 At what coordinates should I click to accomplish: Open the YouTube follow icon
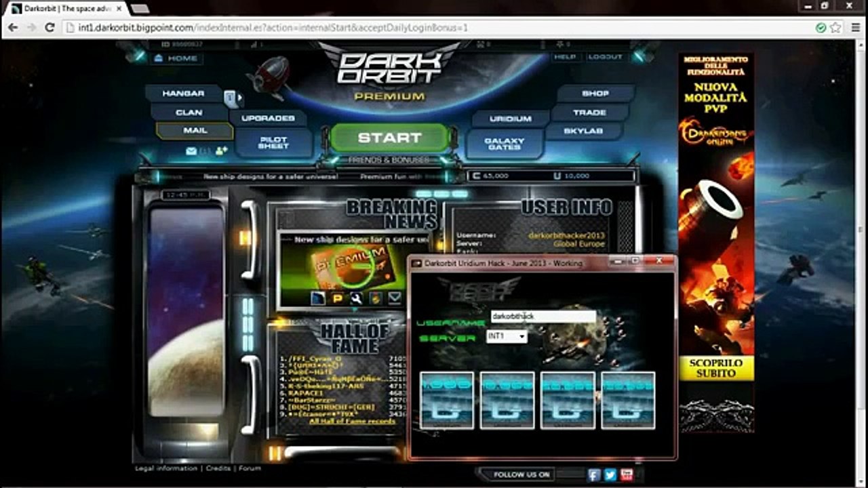coord(627,474)
